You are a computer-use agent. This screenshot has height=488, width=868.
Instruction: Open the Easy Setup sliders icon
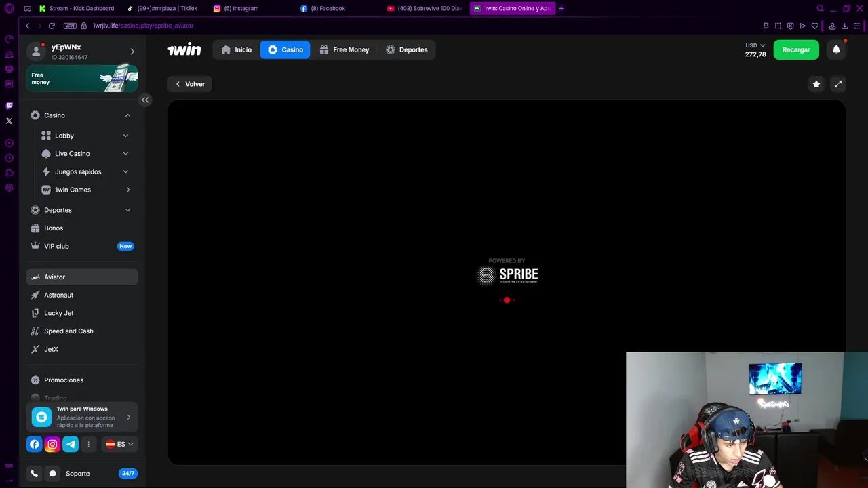pos(857,26)
